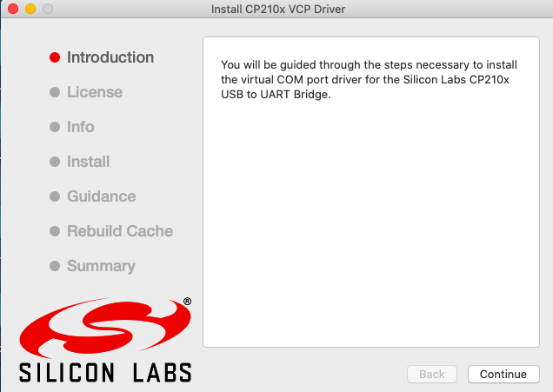Click the gray License step bullet
553x392 pixels.
point(55,93)
